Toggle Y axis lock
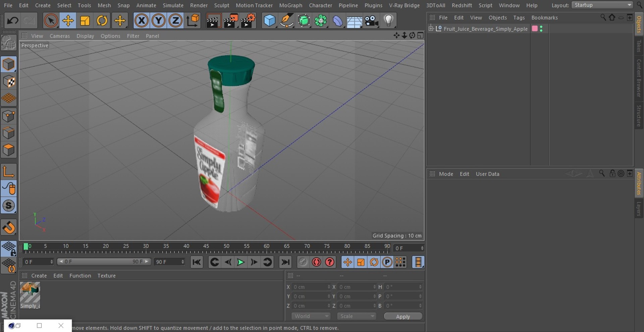Screen dimensions: 644x332 159,21
